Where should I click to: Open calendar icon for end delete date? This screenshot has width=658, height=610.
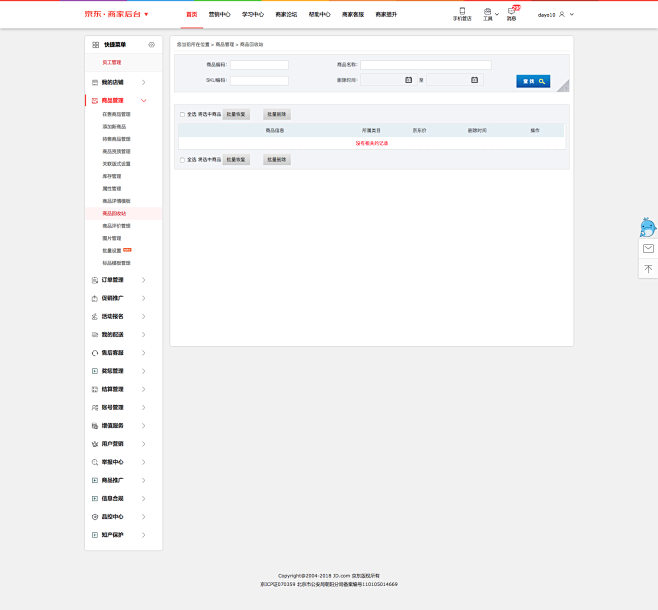tap(474, 80)
